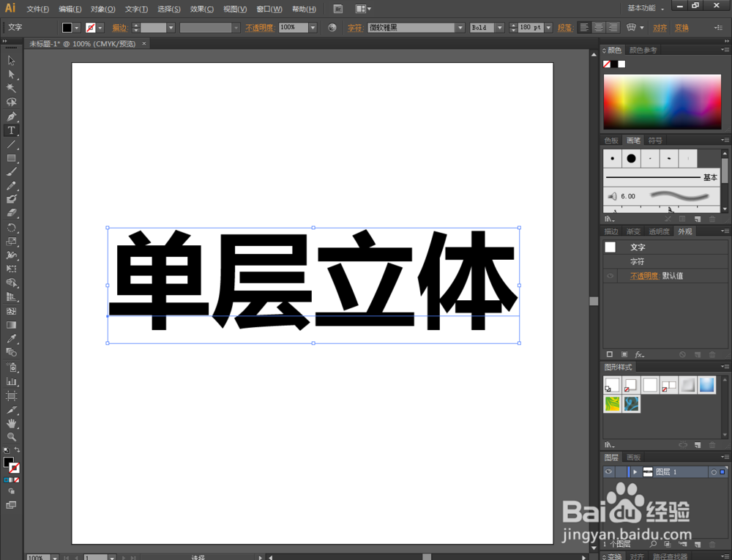Choose the Eyedropper tool
Screen dimensions: 732x560
point(11,339)
